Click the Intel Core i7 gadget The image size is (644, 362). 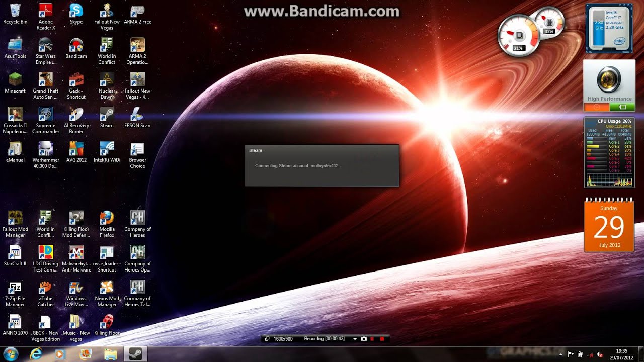(609, 28)
